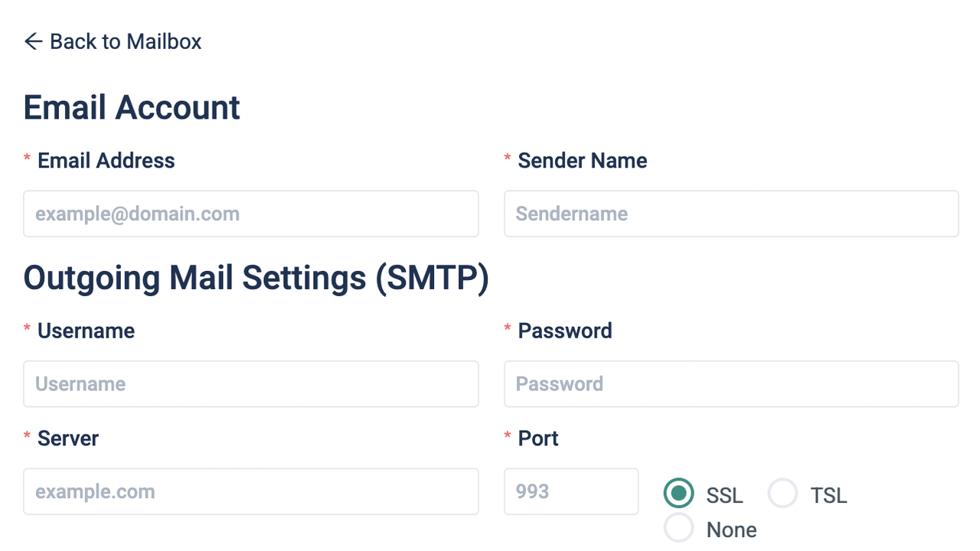The image size is (980, 551).
Task: Click the Email Account heading
Action: 132,108
